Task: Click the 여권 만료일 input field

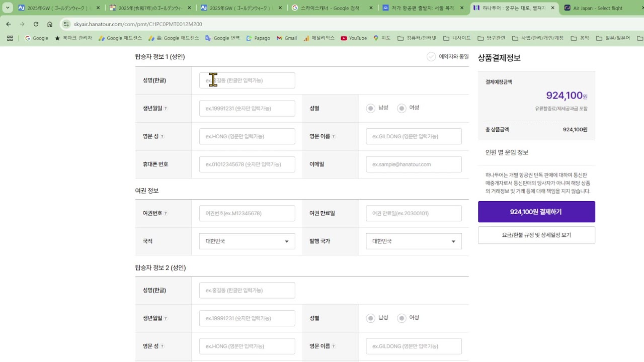Action: (x=414, y=213)
